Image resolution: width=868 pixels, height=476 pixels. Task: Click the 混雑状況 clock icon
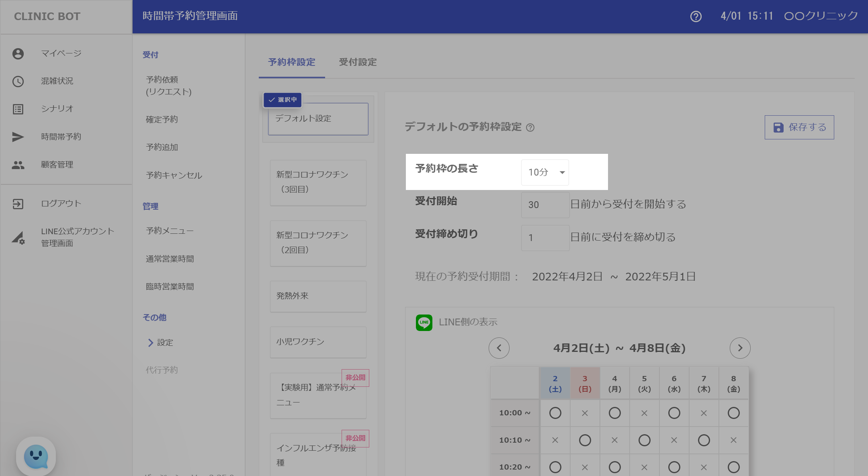(x=18, y=81)
